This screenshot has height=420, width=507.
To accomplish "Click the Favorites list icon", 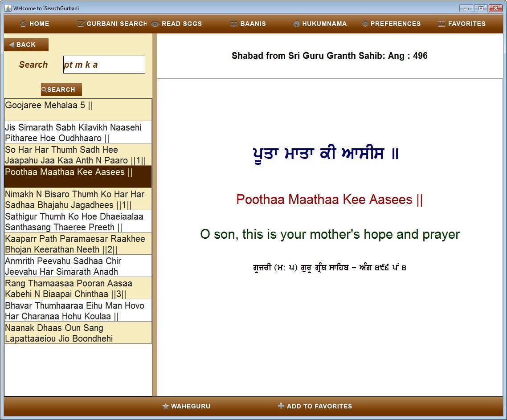I will [441, 24].
